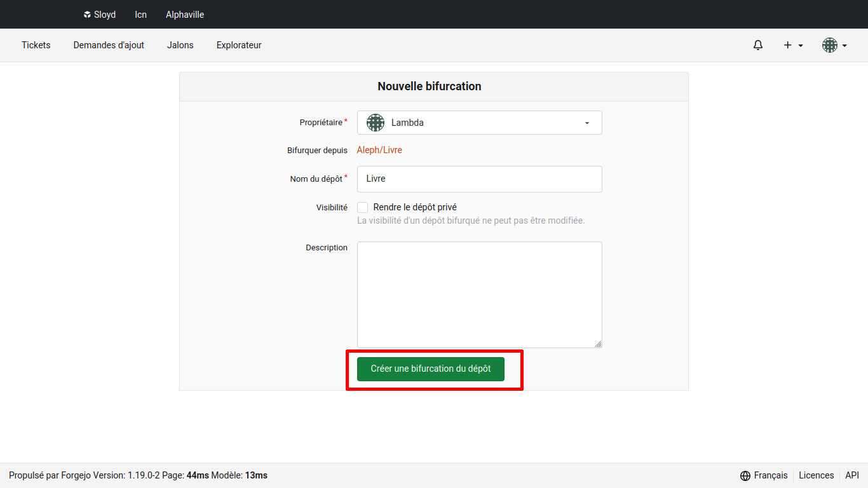Click inside the Description text area
868x488 pixels.
(479, 294)
